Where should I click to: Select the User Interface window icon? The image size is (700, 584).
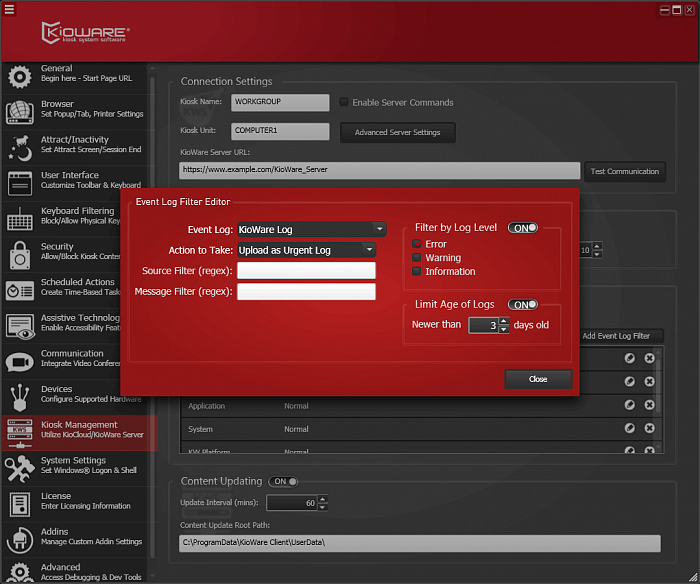tap(19, 184)
